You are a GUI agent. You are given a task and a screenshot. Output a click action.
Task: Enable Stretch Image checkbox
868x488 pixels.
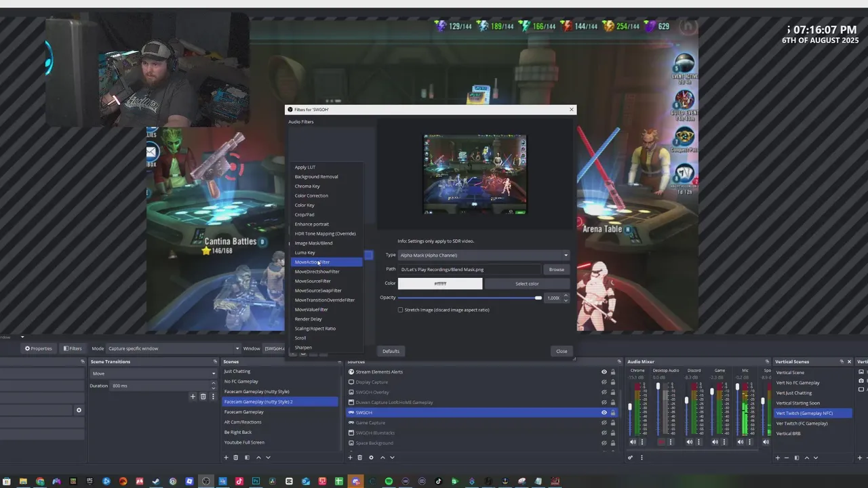(x=400, y=310)
